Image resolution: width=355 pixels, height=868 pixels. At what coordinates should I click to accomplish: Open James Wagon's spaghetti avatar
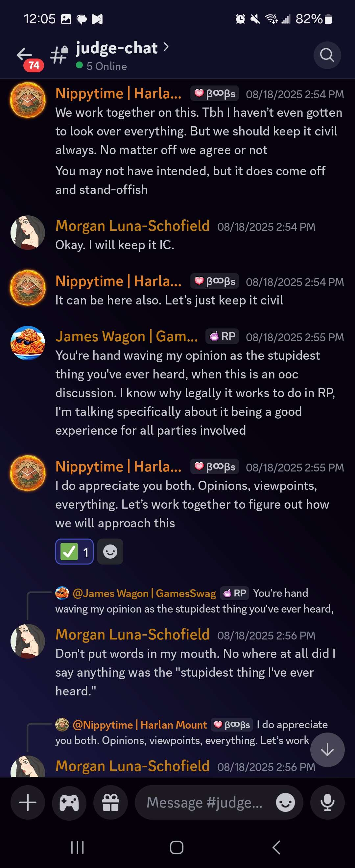point(28,343)
